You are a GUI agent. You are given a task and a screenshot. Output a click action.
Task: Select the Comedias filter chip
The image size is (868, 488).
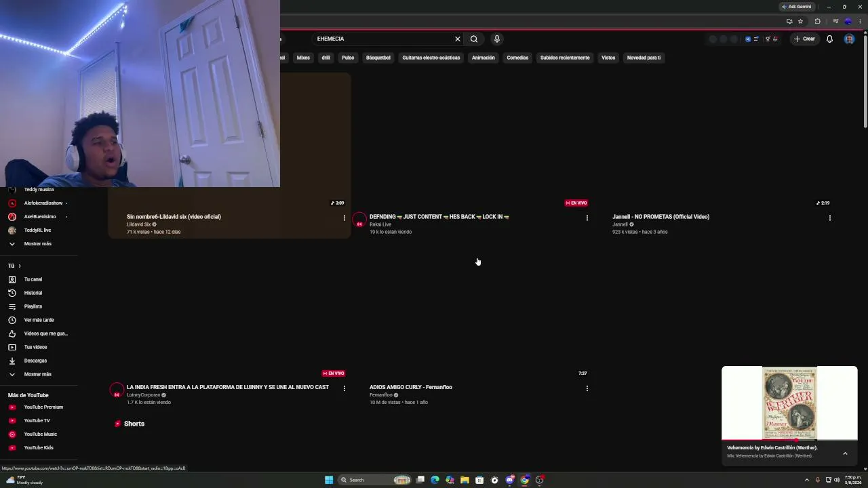click(x=517, y=58)
